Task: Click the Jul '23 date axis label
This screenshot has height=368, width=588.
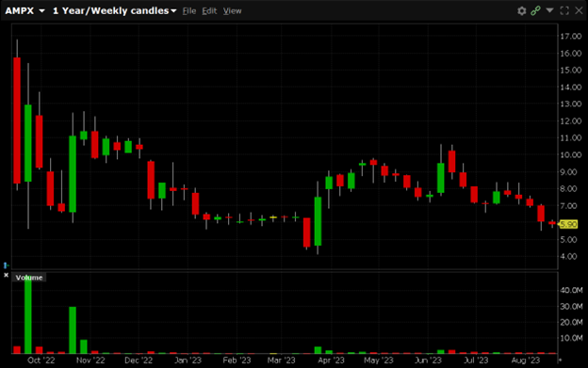Action: point(476,360)
